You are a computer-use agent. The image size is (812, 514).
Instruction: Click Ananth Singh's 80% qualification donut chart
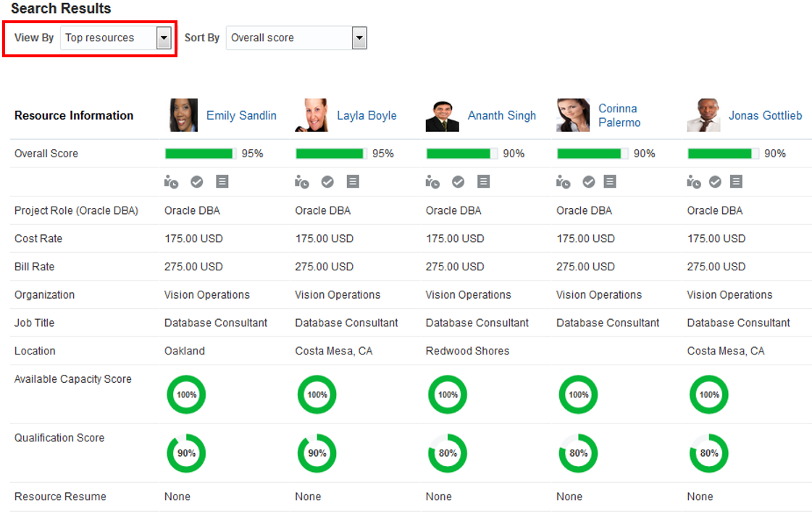pyautogui.click(x=448, y=453)
